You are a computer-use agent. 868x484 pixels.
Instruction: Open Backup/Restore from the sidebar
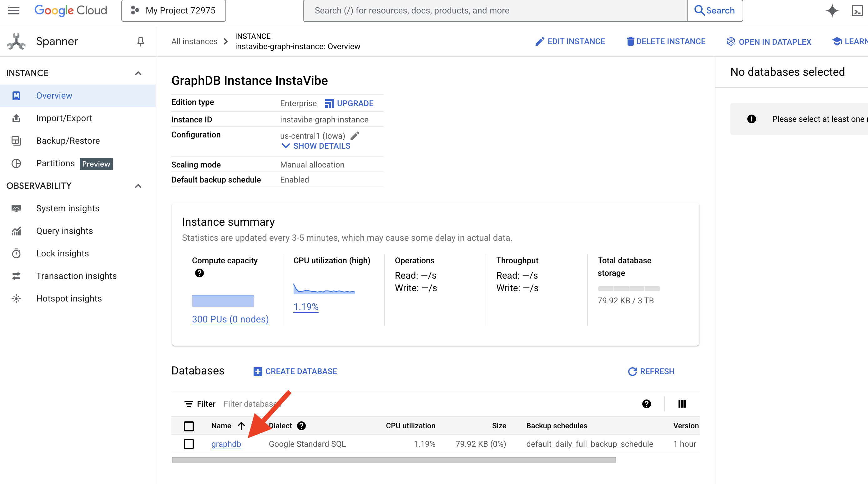(x=68, y=141)
